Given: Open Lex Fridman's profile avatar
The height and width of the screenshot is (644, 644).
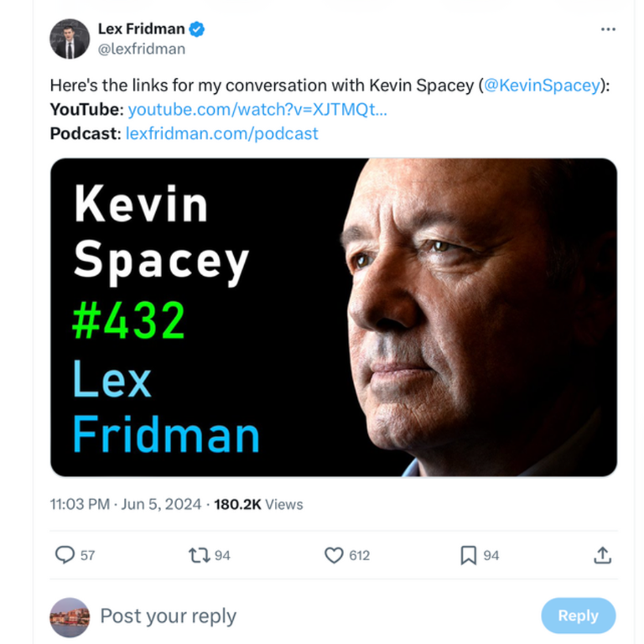Looking at the screenshot, I should pyautogui.click(x=70, y=39).
